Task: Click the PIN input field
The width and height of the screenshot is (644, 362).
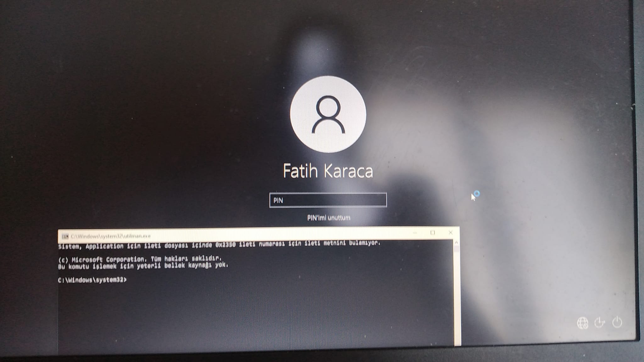Action: pos(328,200)
